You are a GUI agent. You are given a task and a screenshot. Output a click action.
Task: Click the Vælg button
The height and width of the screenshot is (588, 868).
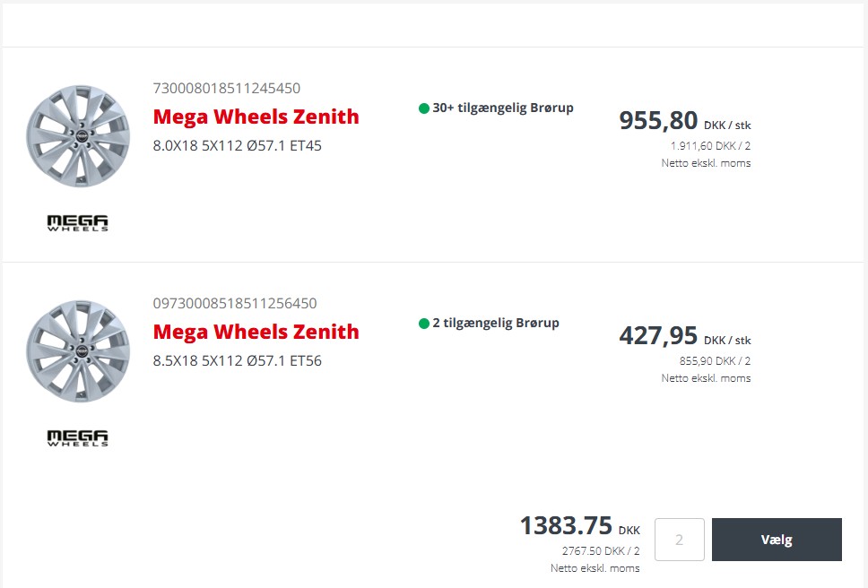777,540
